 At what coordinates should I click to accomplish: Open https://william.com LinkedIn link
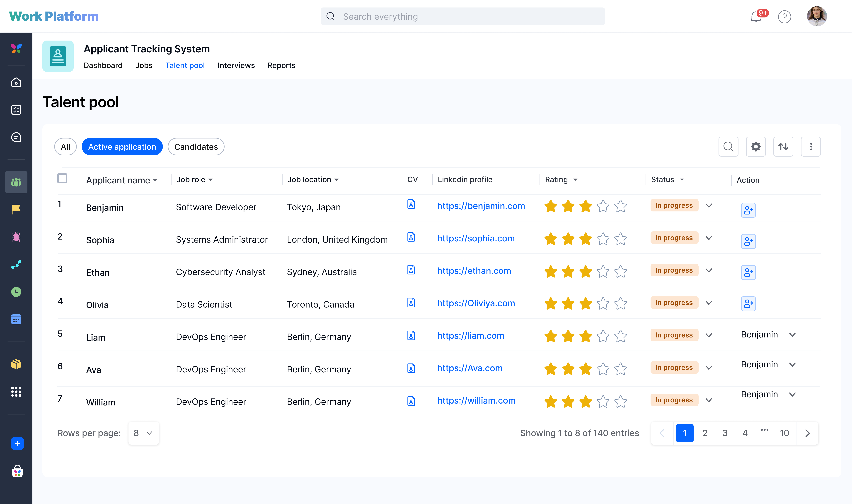tap(476, 400)
